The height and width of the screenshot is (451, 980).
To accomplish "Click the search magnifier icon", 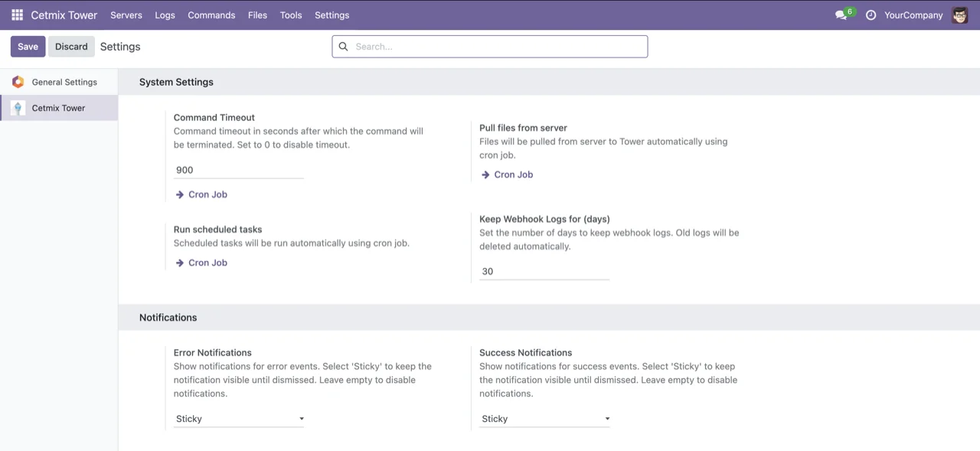I will [343, 47].
